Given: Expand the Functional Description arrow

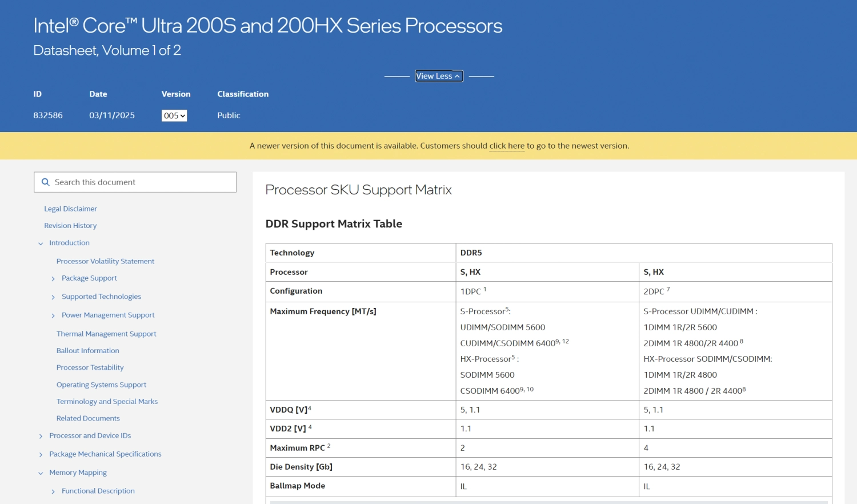Looking at the screenshot, I should click(x=53, y=491).
